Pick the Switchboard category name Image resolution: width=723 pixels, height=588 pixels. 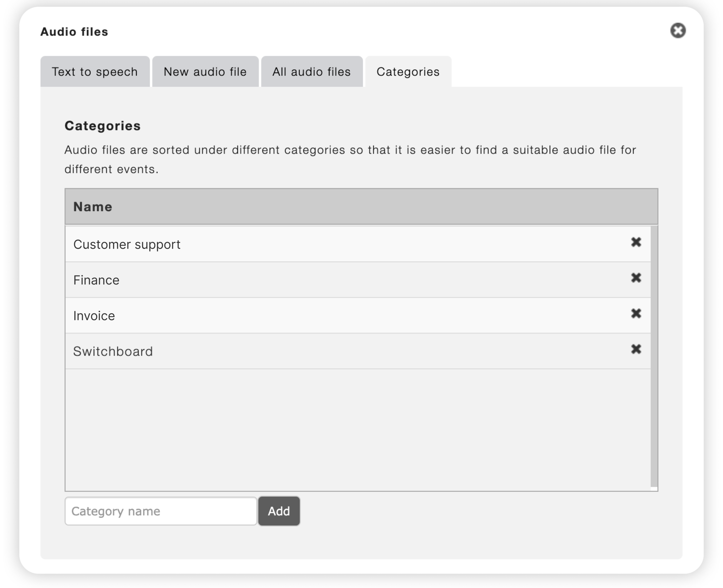point(113,351)
